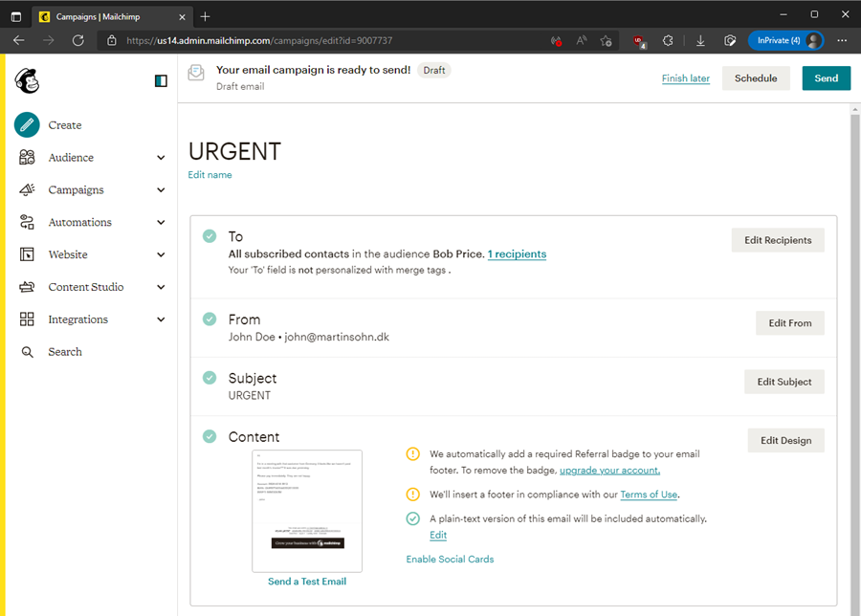
Task: Click the Automations flow icon
Action: point(27,222)
